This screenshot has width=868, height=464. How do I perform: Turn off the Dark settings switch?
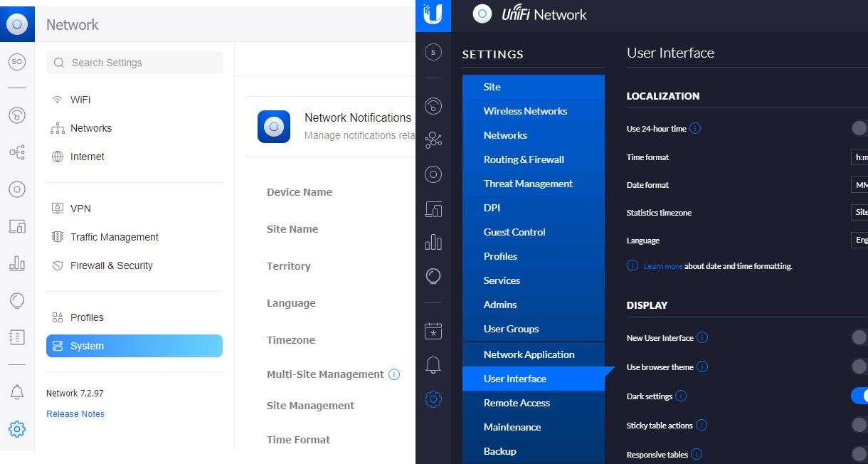(859, 396)
